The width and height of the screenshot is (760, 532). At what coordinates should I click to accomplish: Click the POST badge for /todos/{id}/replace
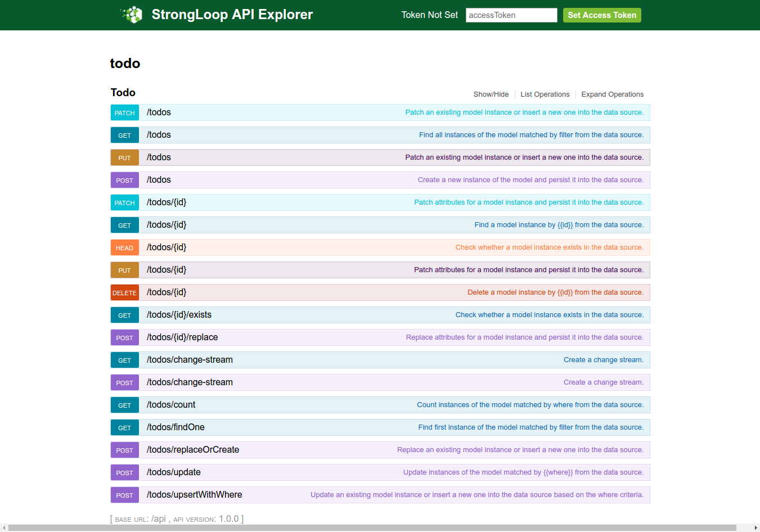124,338
